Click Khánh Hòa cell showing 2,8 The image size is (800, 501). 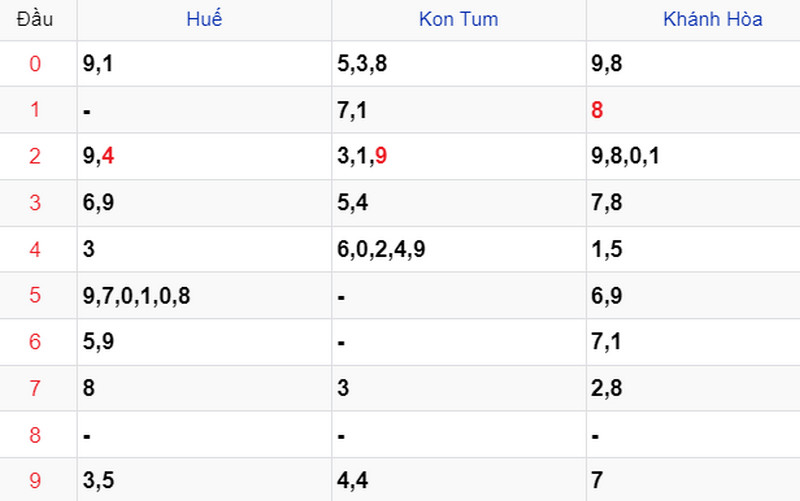pyautogui.click(x=693, y=388)
